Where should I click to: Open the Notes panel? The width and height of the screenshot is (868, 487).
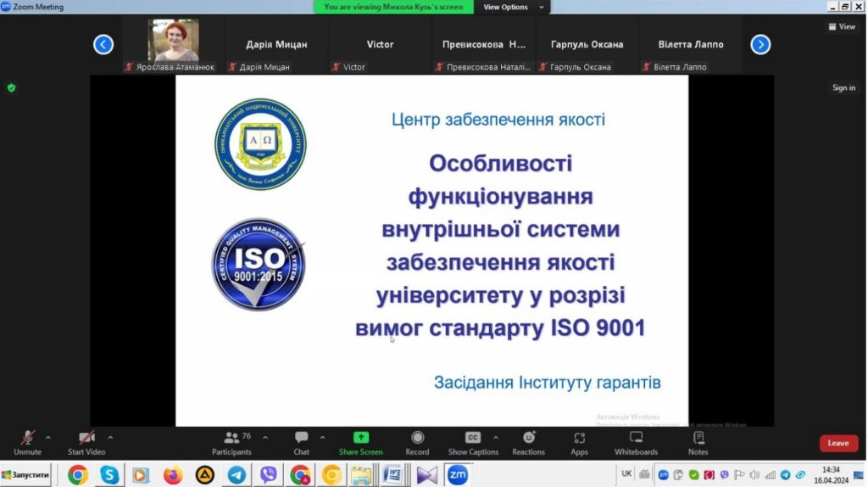coord(698,441)
